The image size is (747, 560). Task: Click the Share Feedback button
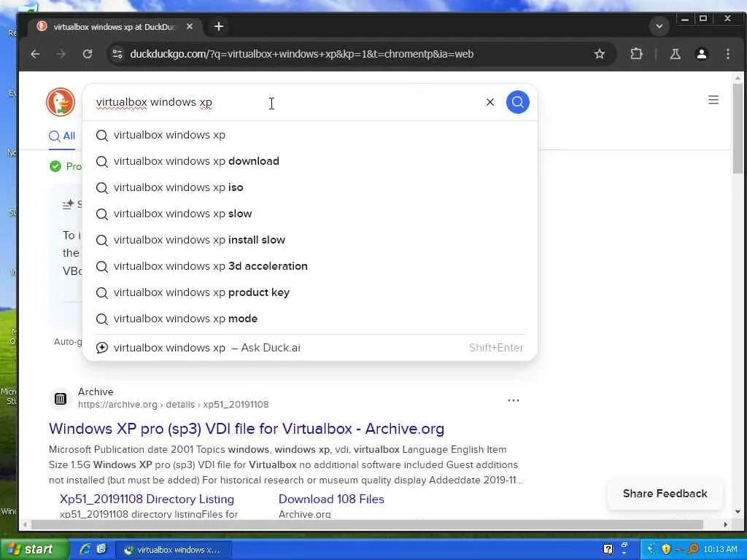[665, 494]
